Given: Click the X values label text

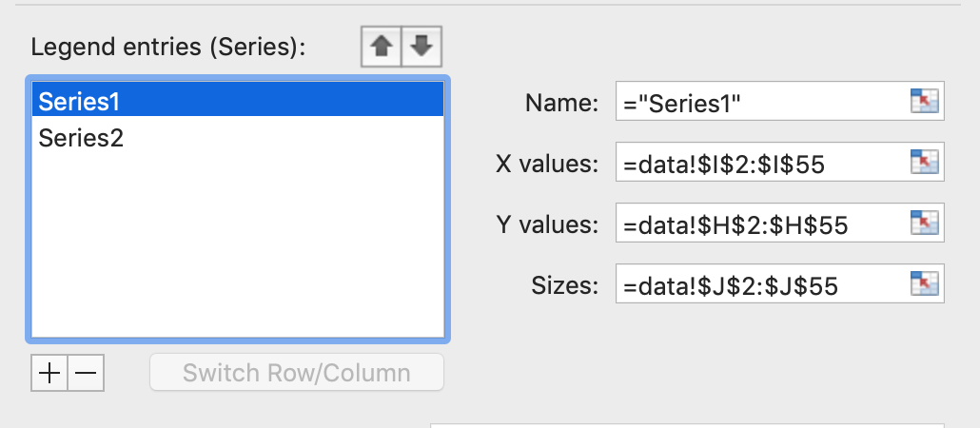Looking at the screenshot, I should point(547,163).
